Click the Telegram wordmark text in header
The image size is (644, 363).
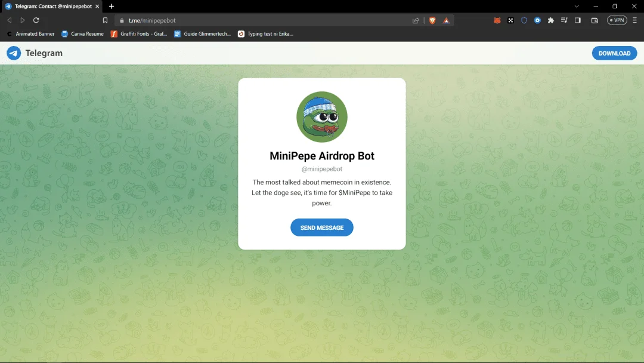pos(44,53)
